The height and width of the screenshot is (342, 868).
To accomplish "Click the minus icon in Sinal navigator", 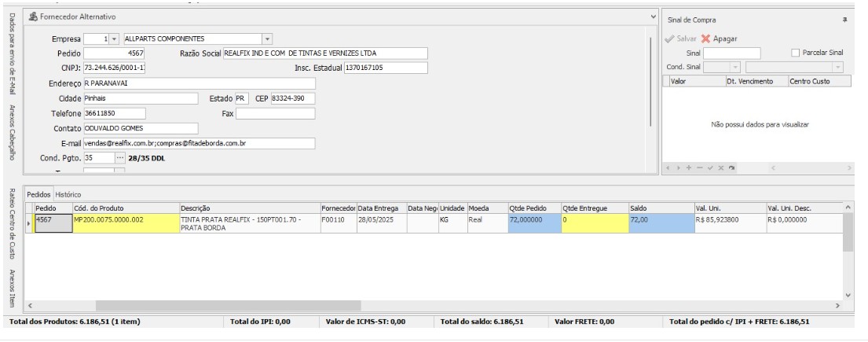I will (698, 168).
